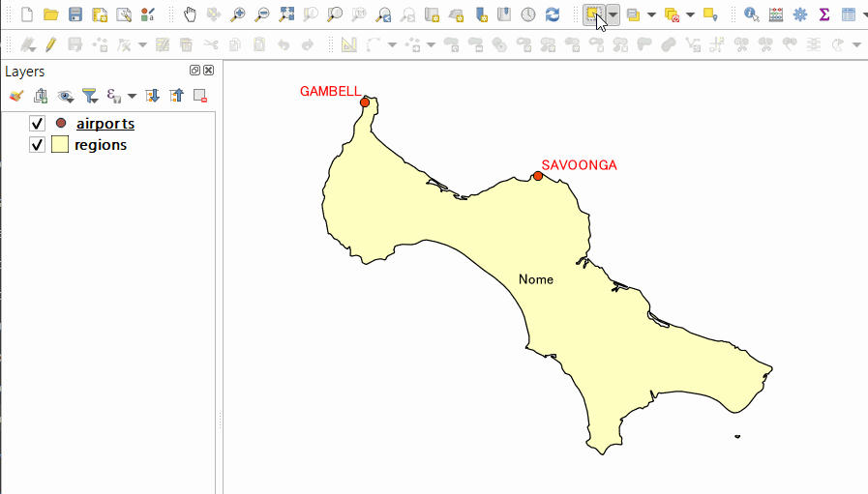Toggle visibility of regions layer checkbox
868x494 pixels.
click(x=37, y=145)
